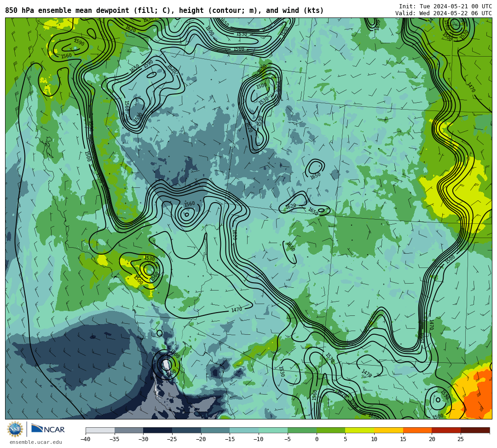497x448 pixels.
Task: Pick the medium green -5 to 0 colorbar swatch
Action: 302,430
